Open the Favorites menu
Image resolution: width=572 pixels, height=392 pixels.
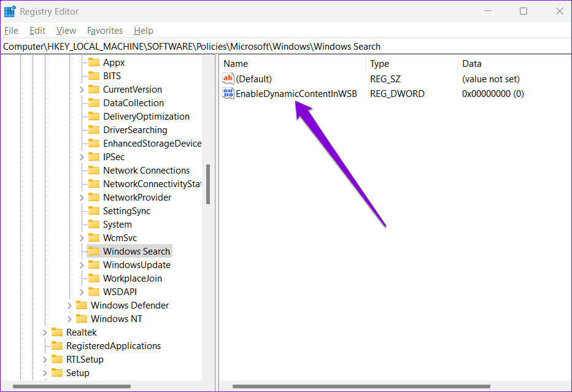[x=105, y=31]
